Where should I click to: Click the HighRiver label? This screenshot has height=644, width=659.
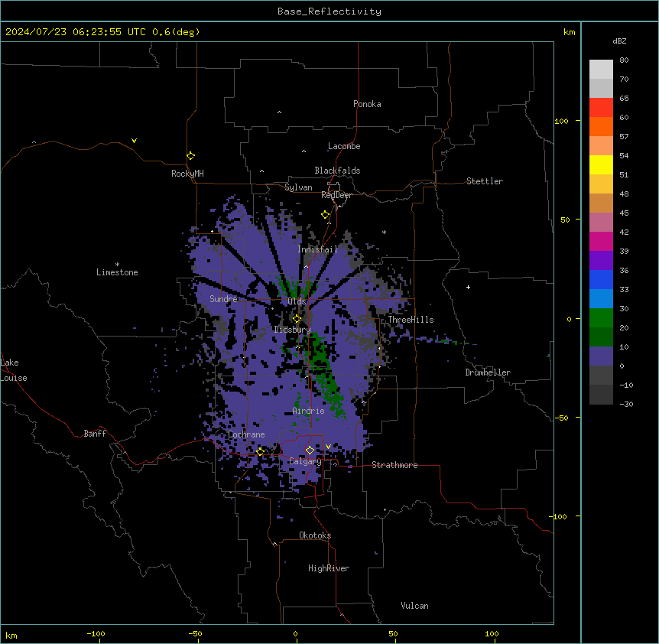(329, 568)
